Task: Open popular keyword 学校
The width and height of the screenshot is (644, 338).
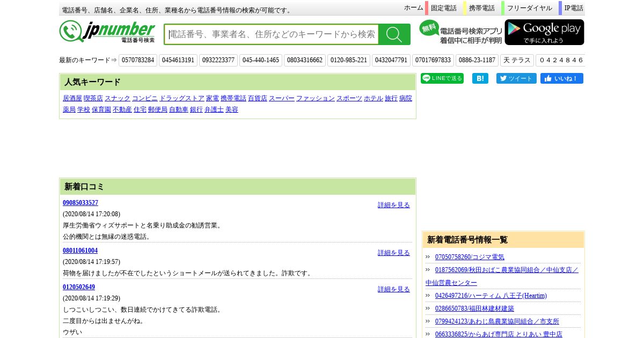Action: (84, 109)
